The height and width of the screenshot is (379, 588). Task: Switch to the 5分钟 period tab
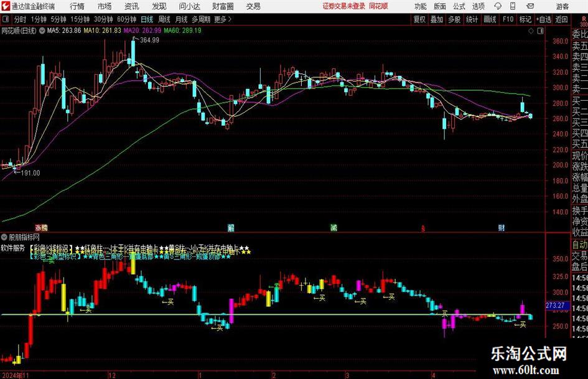pos(58,19)
